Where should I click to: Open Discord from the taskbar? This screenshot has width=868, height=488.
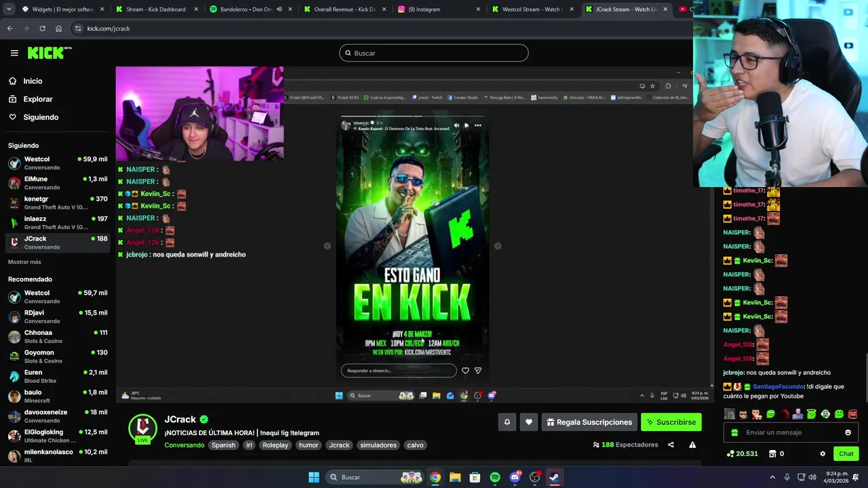click(x=515, y=477)
